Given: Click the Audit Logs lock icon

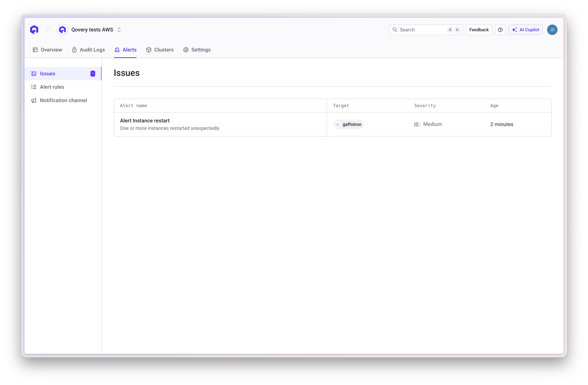Looking at the screenshot, I should [74, 50].
